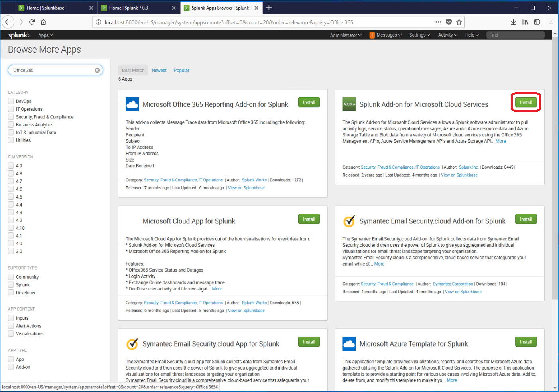The width and height of the screenshot is (559, 392).
Task: Enable the Add-on app type filter
Action: pos(10,367)
